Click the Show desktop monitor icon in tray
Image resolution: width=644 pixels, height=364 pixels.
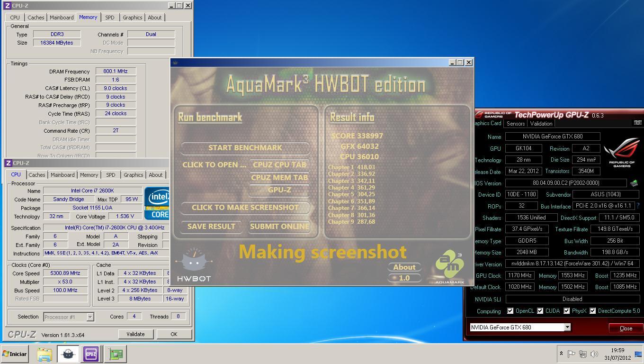click(638, 354)
